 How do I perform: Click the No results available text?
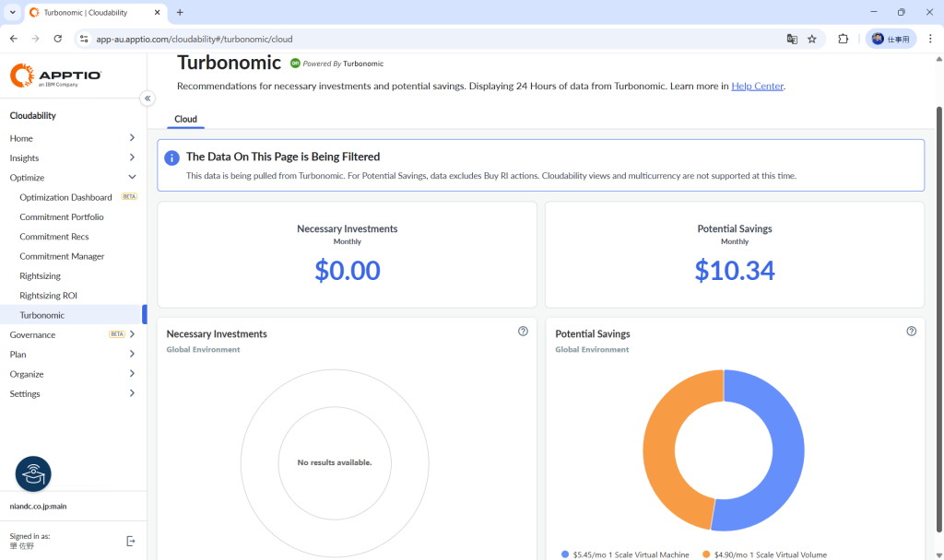[335, 462]
